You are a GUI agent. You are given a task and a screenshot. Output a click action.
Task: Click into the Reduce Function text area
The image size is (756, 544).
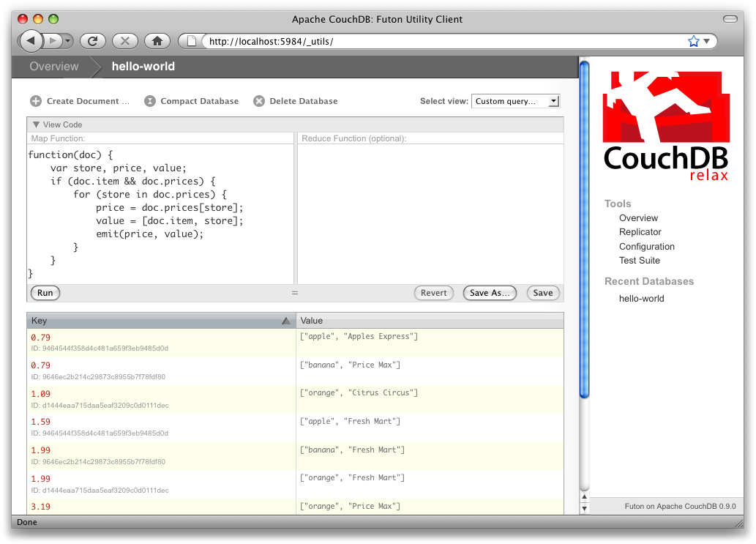(x=430, y=212)
